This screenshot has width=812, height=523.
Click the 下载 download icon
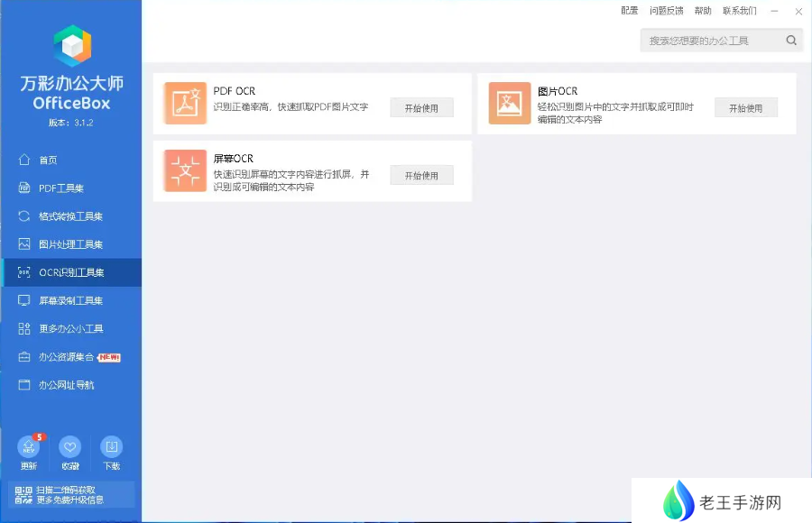pyautogui.click(x=112, y=447)
